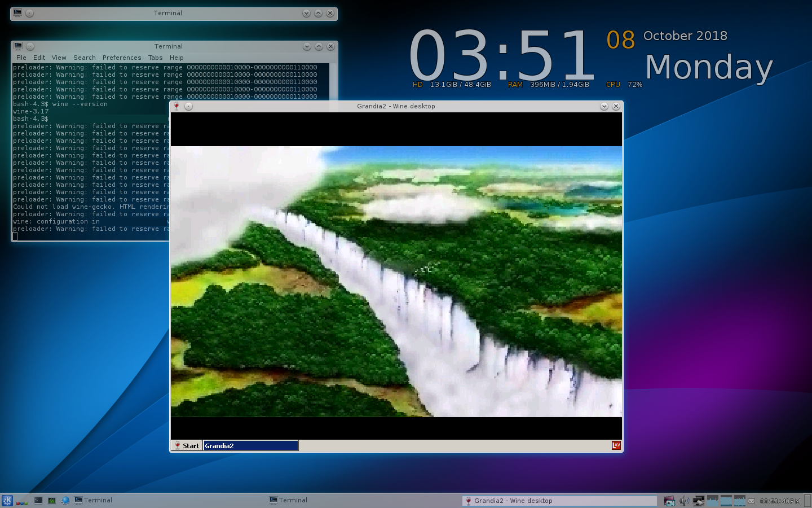The image size is (812, 508).
Task: Minimize the top Terminal window
Action: (x=306, y=13)
